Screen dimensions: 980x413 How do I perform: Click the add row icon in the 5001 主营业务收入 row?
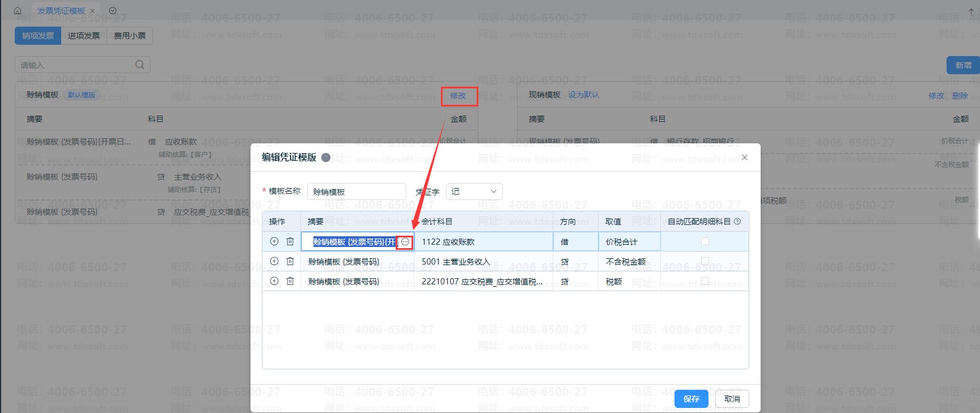pos(274,261)
